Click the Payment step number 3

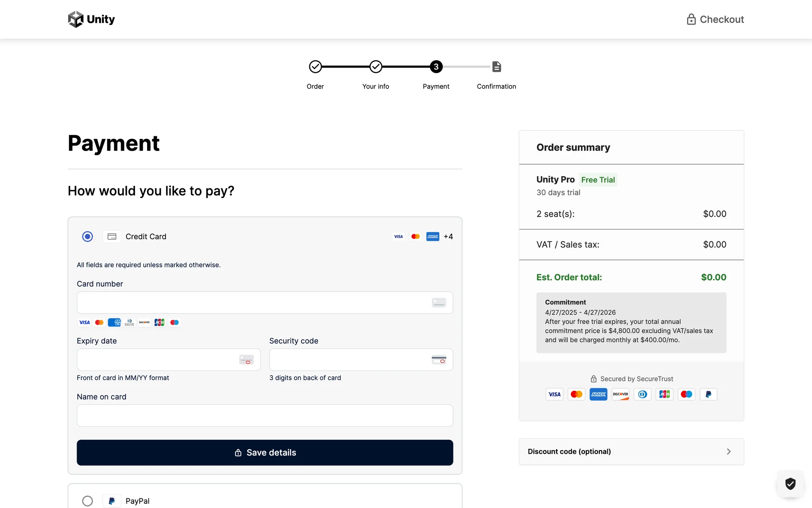(x=436, y=67)
